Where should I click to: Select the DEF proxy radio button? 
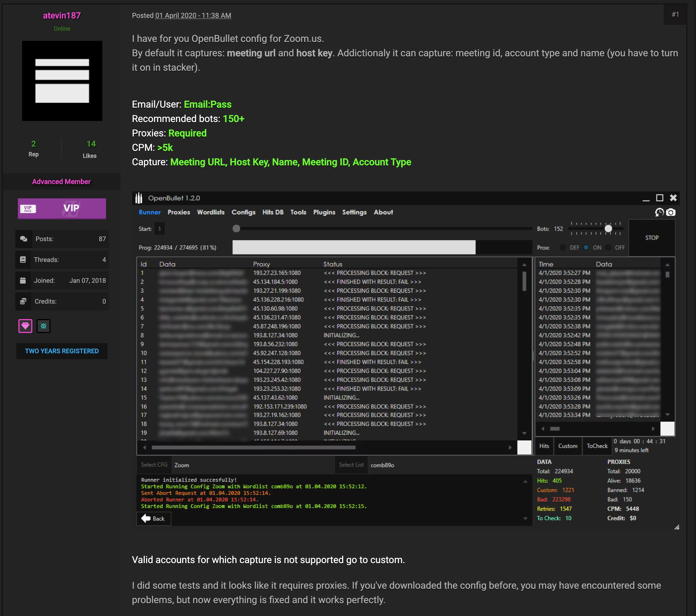pyautogui.click(x=563, y=248)
